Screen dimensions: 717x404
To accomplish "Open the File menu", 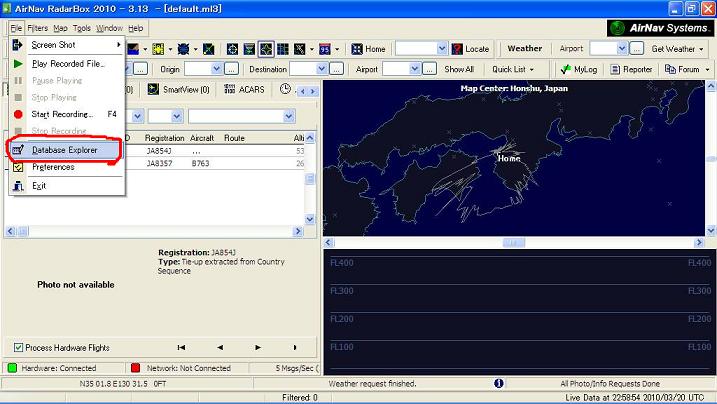I will point(16,28).
